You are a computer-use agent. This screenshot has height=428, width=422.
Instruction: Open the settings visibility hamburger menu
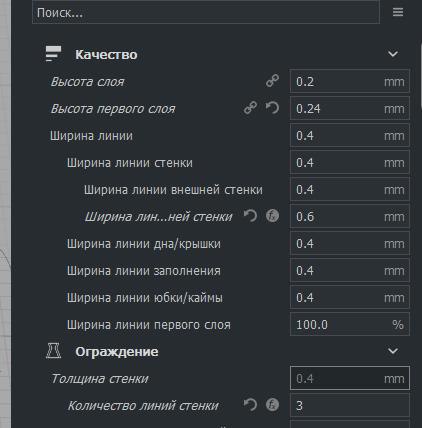(398, 12)
